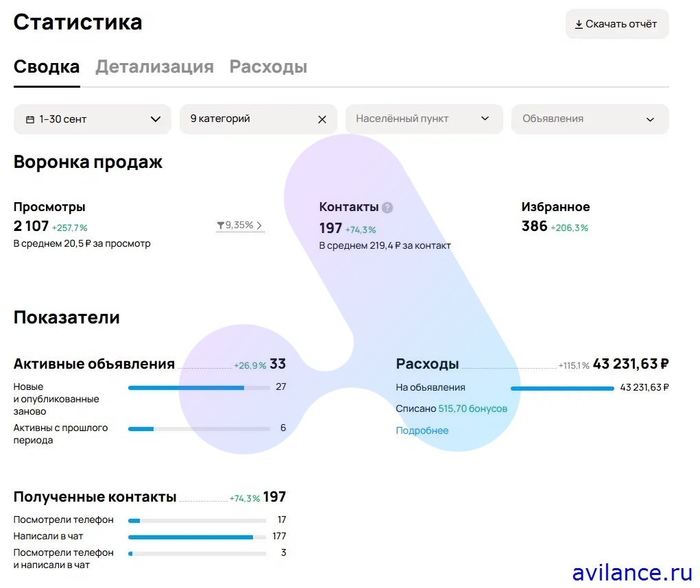
Task: Click the Статистика page title
Action: [x=77, y=23]
